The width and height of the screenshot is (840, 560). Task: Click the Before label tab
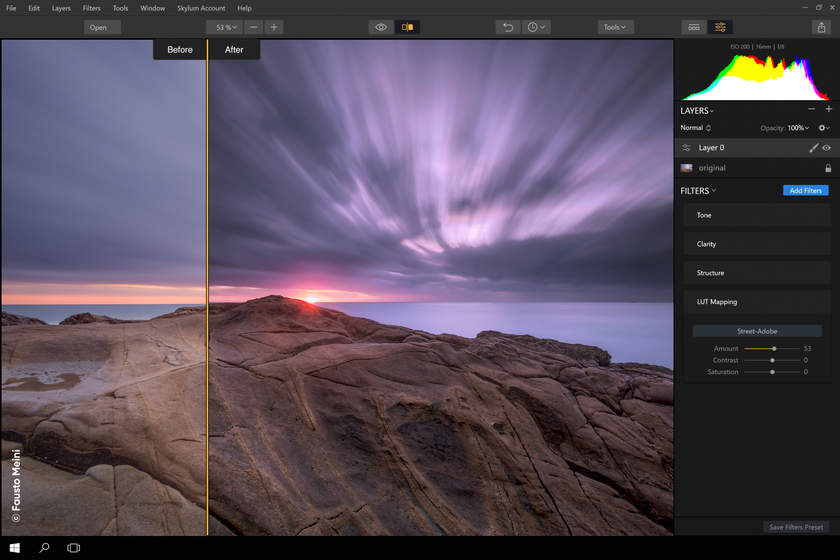[179, 50]
